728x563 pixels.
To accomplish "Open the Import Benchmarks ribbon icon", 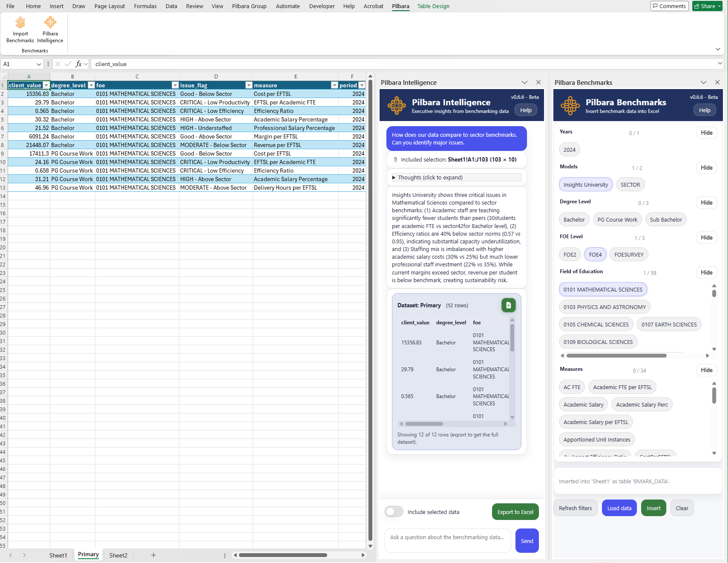I will coord(20,29).
